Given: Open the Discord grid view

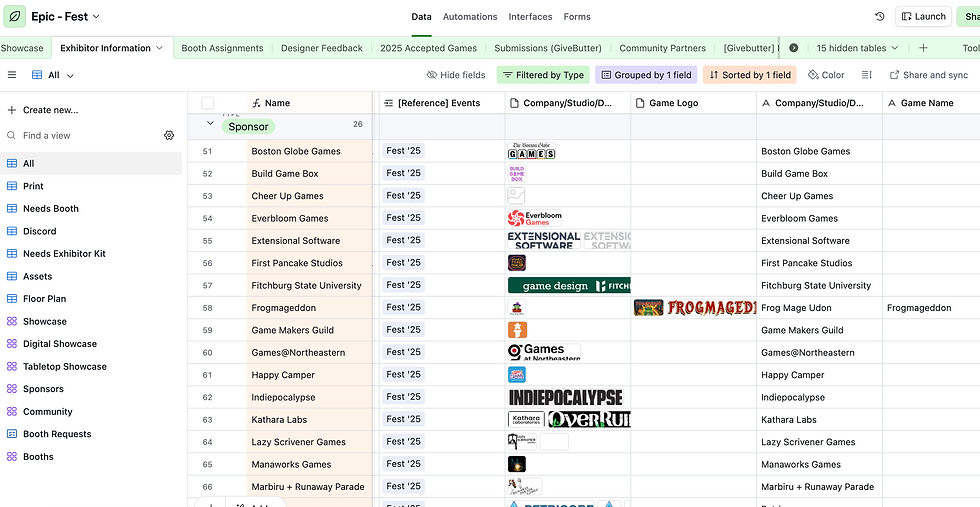Looking at the screenshot, I should pyautogui.click(x=91, y=231).
